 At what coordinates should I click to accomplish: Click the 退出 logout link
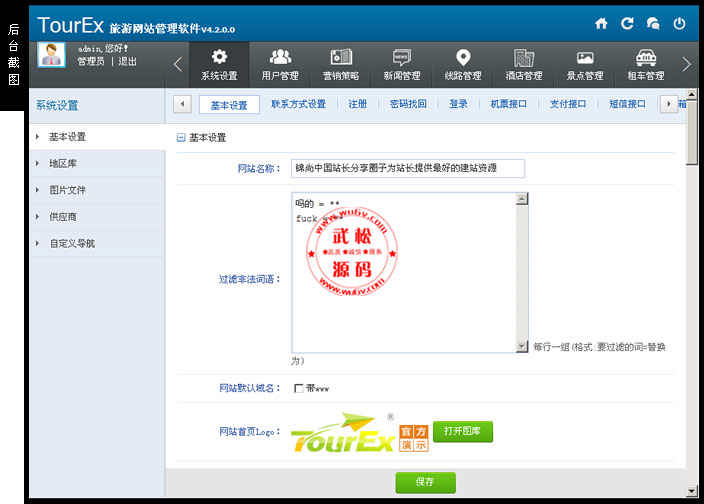click(128, 61)
